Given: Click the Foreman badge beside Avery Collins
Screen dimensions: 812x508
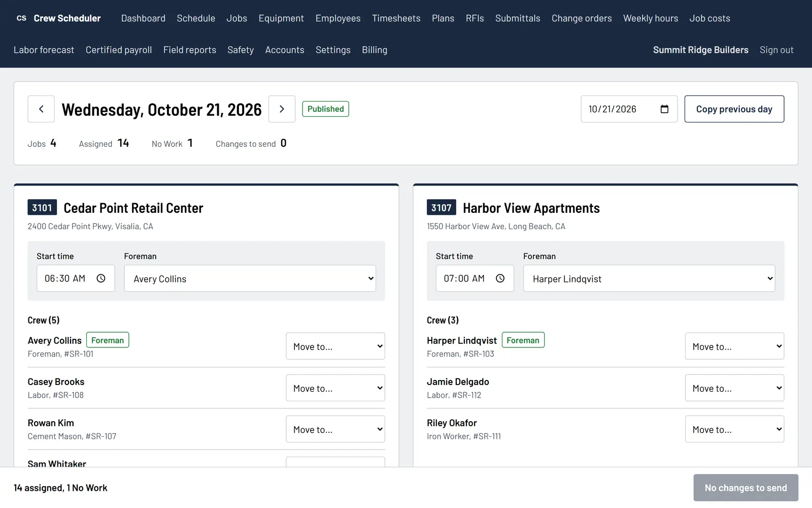Looking at the screenshot, I should click(x=108, y=340).
